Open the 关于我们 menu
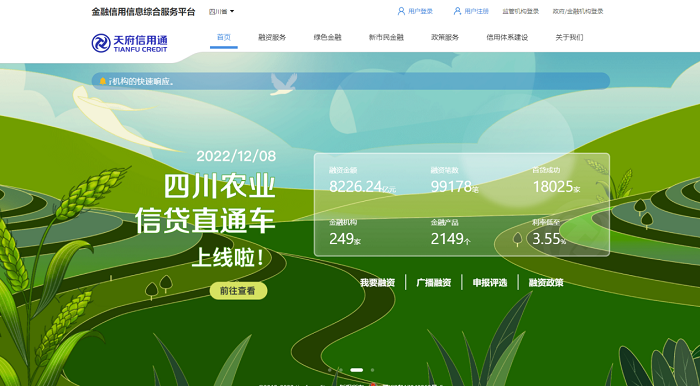Viewport: 700px width, 386px height. click(x=569, y=37)
